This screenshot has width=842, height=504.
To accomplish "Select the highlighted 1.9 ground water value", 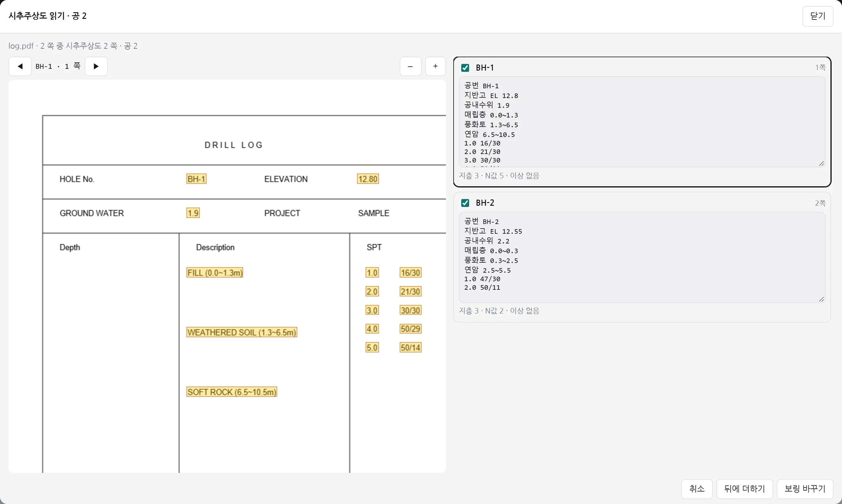I will [x=193, y=213].
